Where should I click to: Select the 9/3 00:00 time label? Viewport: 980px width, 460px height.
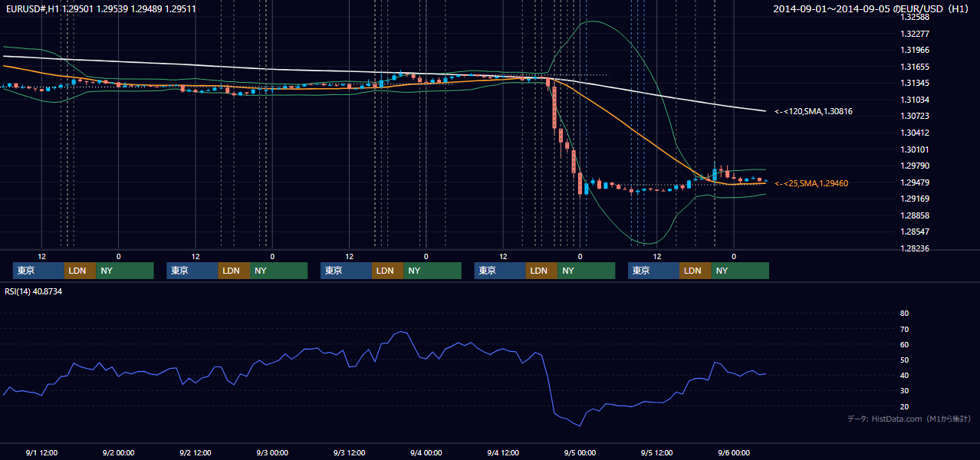coord(272,453)
